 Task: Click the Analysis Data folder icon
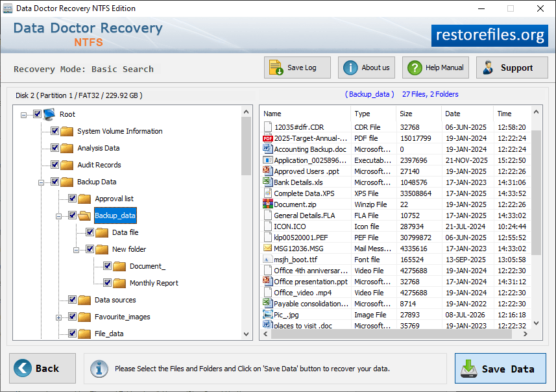[67, 148]
